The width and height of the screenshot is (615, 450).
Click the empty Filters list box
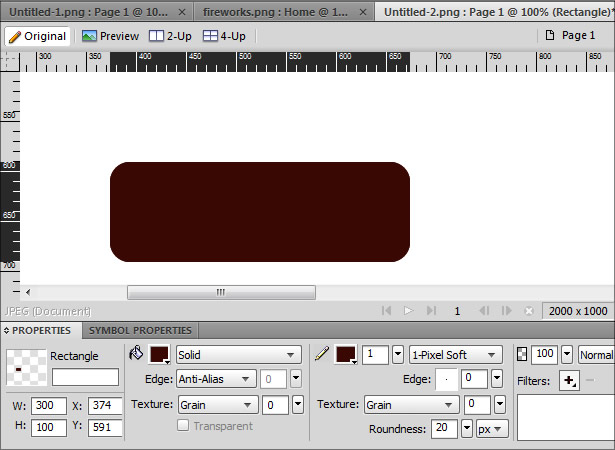[x=566, y=417]
